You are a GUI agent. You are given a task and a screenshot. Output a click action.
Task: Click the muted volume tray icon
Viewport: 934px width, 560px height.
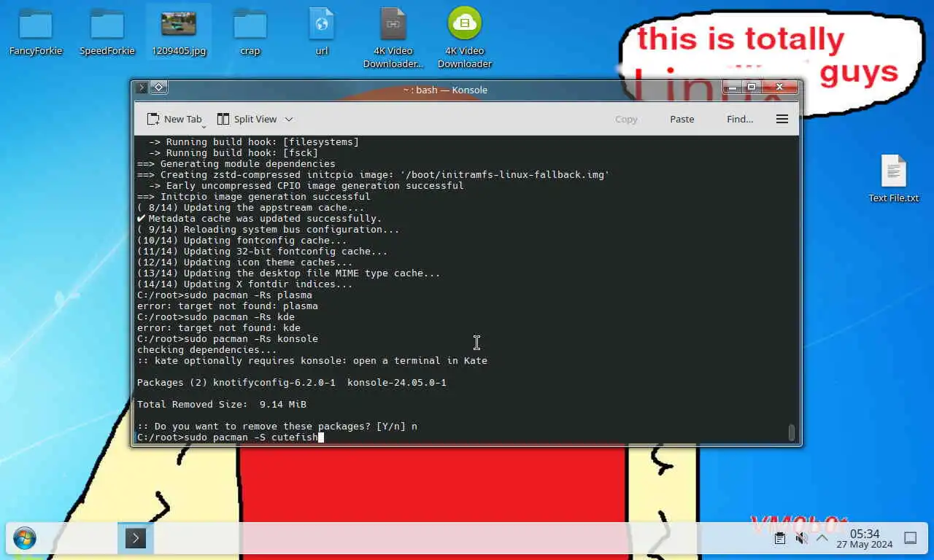point(801,539)
